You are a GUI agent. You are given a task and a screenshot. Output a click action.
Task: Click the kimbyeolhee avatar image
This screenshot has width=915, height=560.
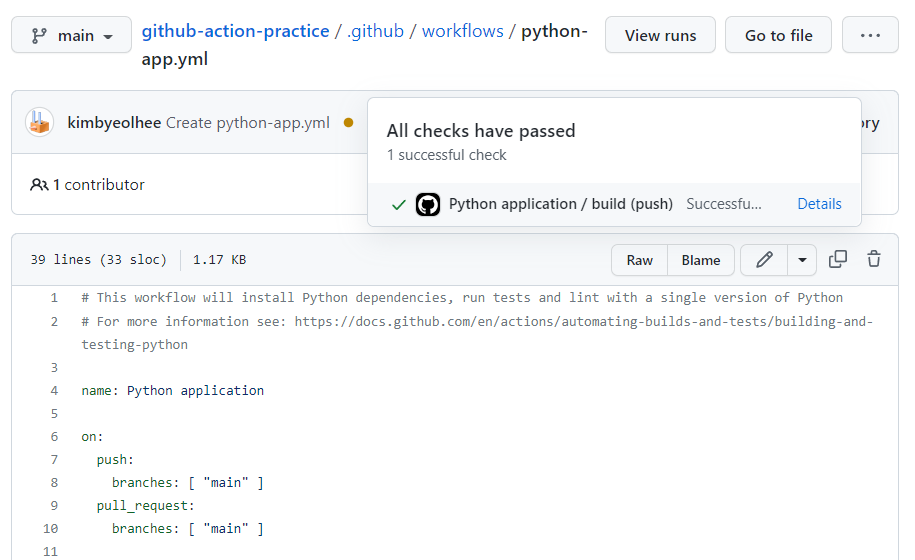(x=40, y=123)
